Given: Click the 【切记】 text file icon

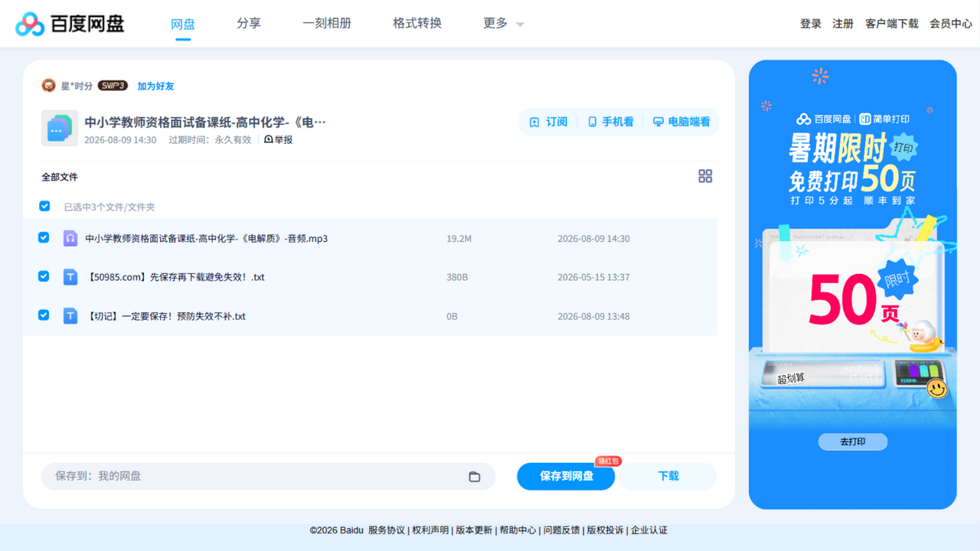Looking at the screenshot, I should (70, 315).
